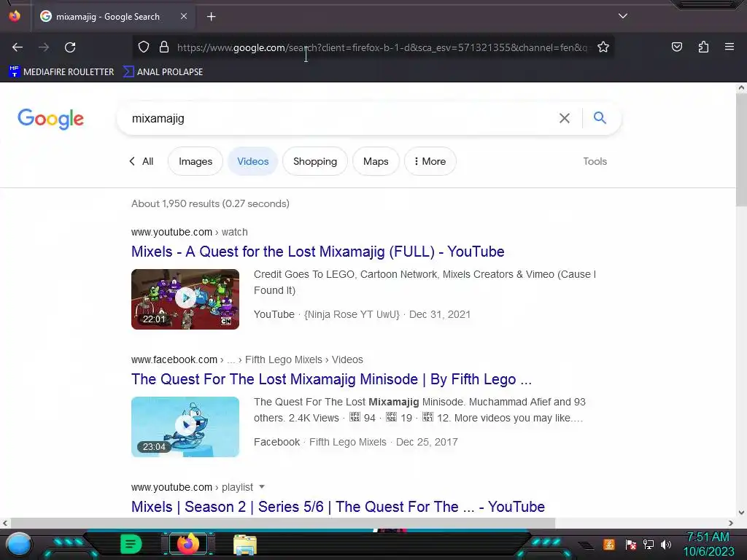Click the Google logo

click(50, 119)
